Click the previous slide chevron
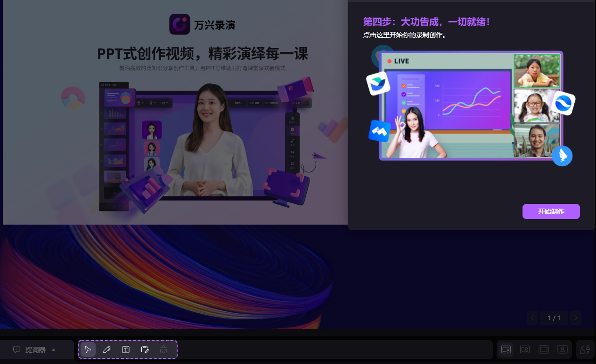Screen dimensions: 596x364 tap(532, 318)
